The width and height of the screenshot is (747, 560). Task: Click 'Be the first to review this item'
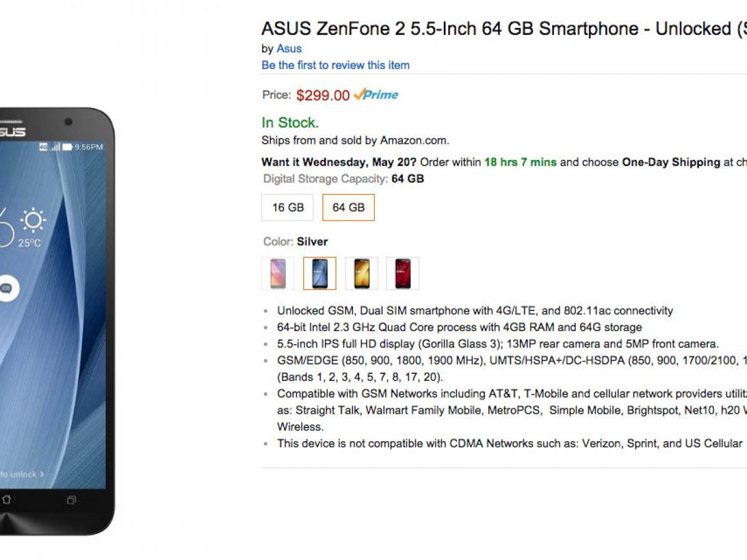coord(336,65)
